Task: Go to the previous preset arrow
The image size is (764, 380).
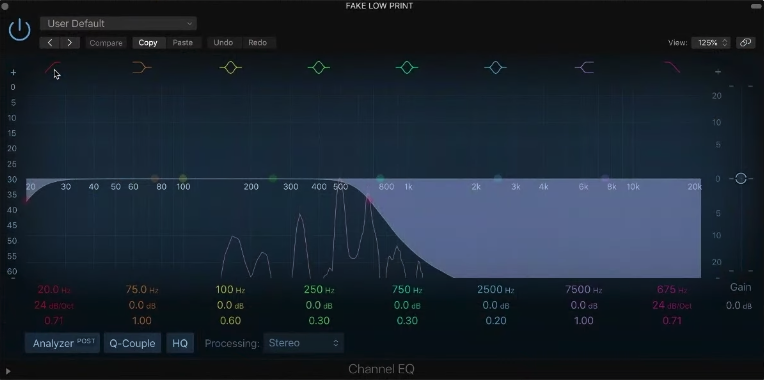Action: tap(50, 43)
